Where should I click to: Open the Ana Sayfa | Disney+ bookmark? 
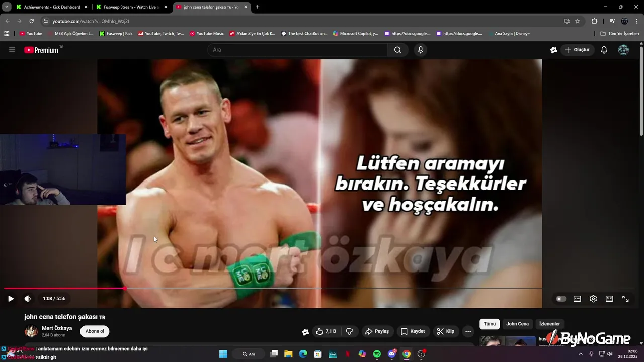click(x=508, y=34)
